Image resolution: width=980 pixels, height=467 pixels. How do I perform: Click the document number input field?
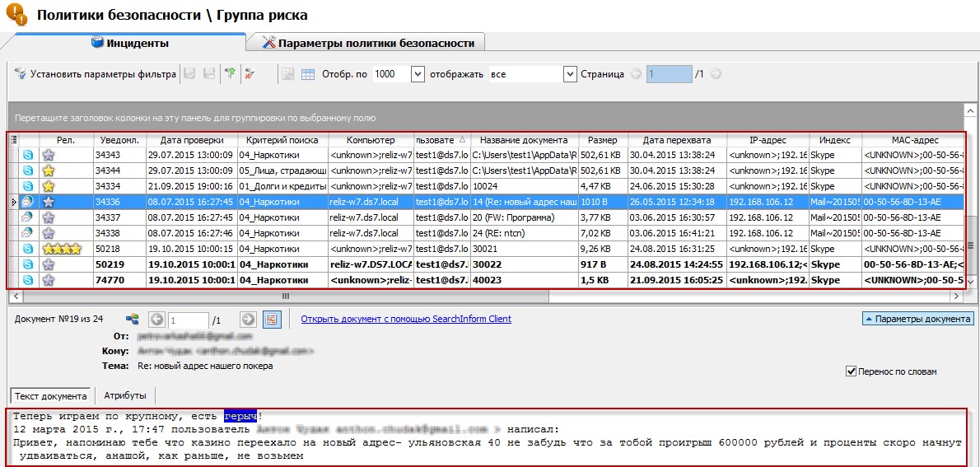(x=187, y=320)
